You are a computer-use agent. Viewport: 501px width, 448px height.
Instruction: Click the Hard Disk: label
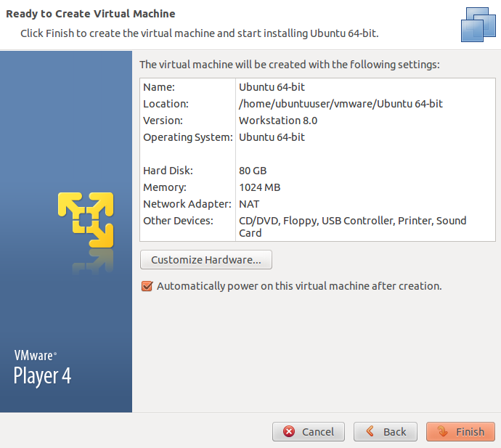[x=168, y=171]
